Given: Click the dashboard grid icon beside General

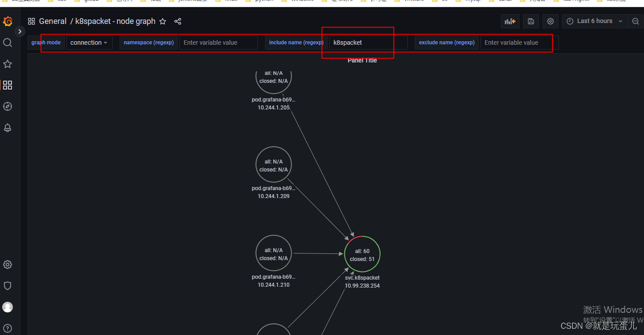Looking at the screenshot, I should pos(31,21).
